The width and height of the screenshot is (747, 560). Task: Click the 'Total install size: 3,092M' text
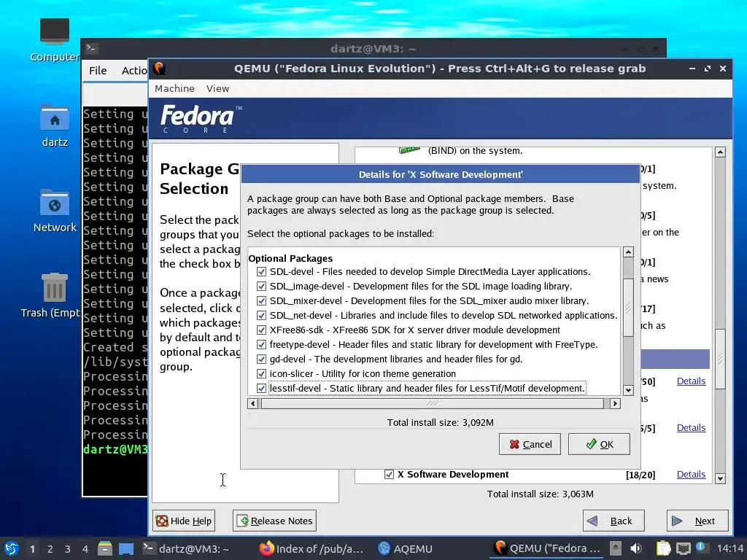tap(440, 423)
